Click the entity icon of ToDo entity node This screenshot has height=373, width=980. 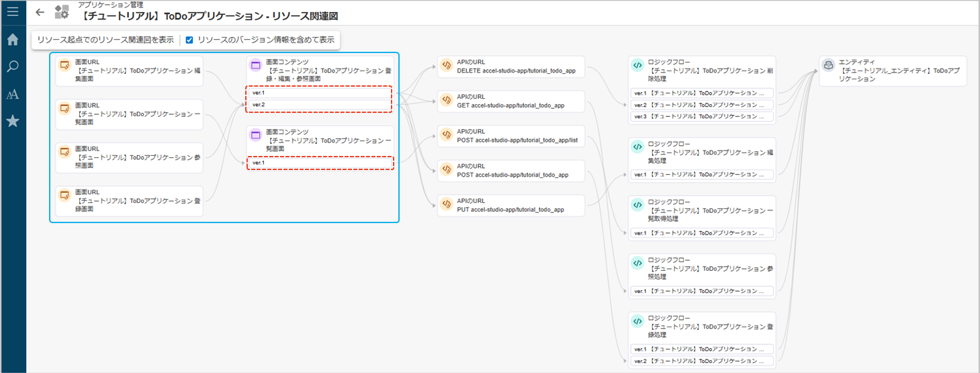829,65
